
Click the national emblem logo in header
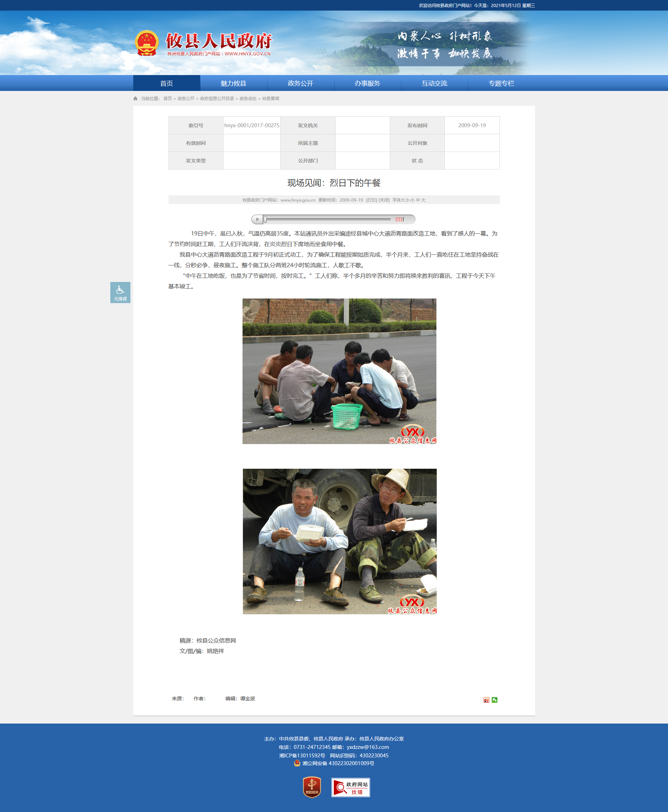pyautogui.click(x=147, y=43)
